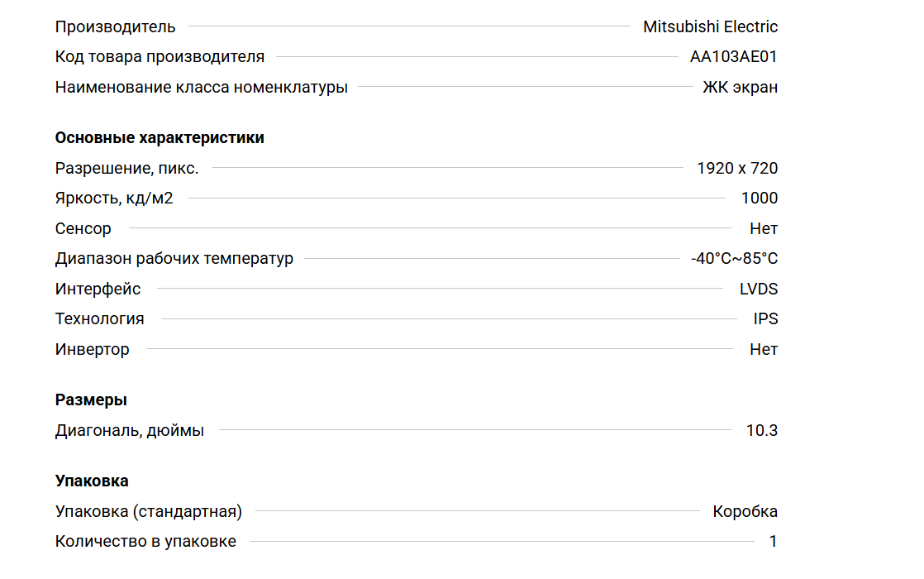Image resolution: width=924 pixels, height=579 pixels.
Task: Click the Инвертор row label
Action: [93, 350]
